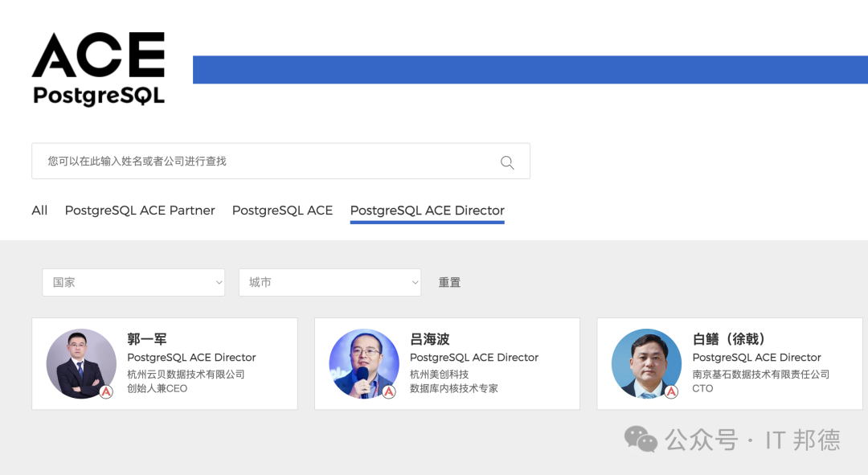Click the search magnifier icon

tap(507, 162)
